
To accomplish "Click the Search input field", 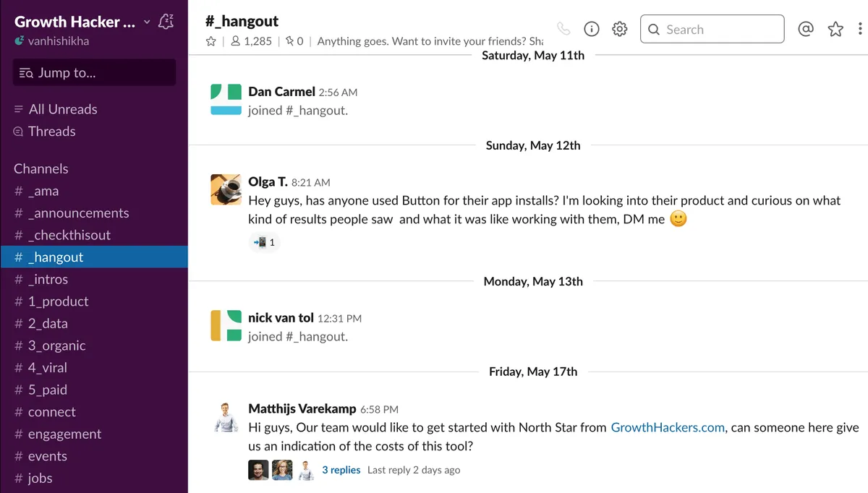I will click(712, 30).
